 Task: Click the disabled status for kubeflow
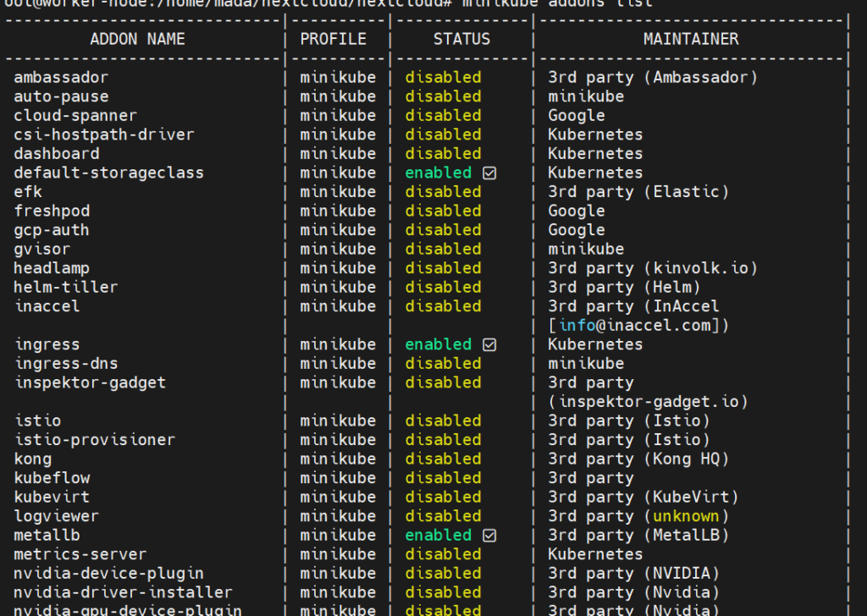[x=443, y=478]
